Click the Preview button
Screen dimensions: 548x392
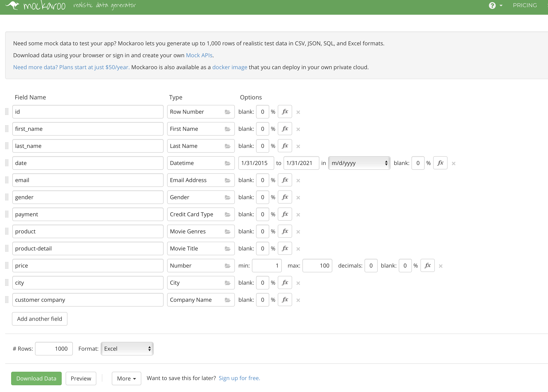81,378
